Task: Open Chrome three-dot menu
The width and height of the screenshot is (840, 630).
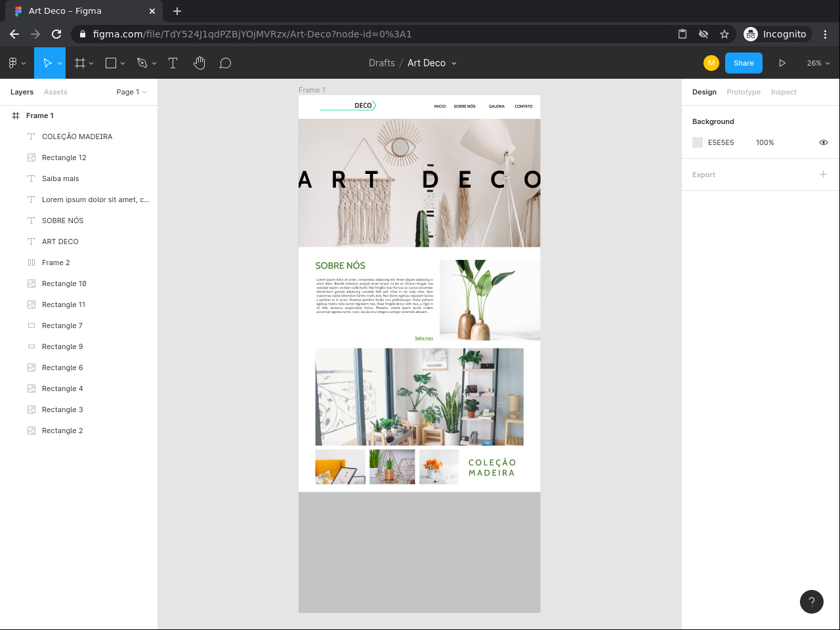Action: (826, 34)
